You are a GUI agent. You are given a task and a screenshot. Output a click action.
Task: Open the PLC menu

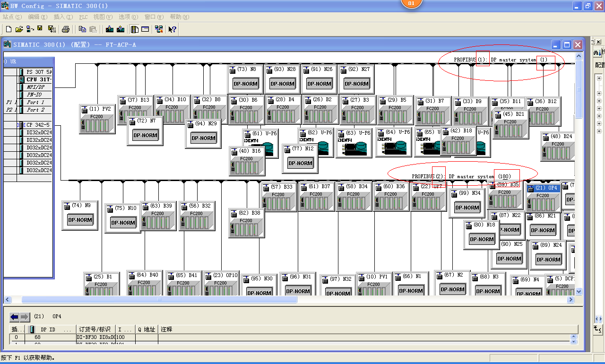click(x=83, y=17)
